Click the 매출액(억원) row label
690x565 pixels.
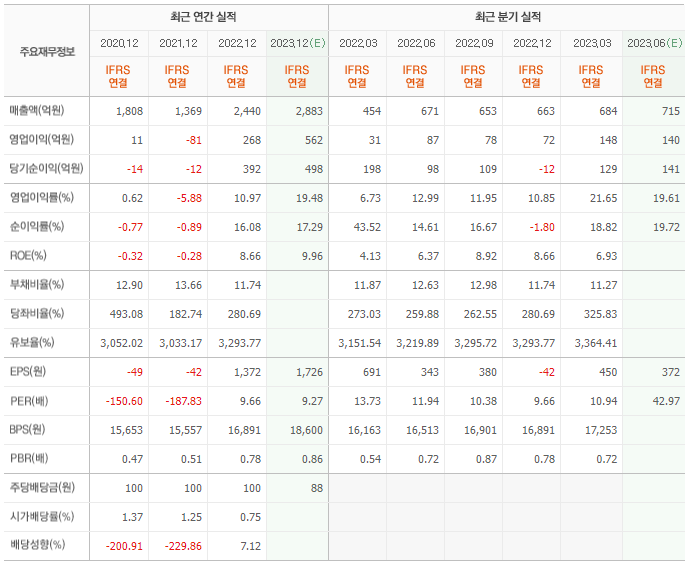[x=37, y=110]
